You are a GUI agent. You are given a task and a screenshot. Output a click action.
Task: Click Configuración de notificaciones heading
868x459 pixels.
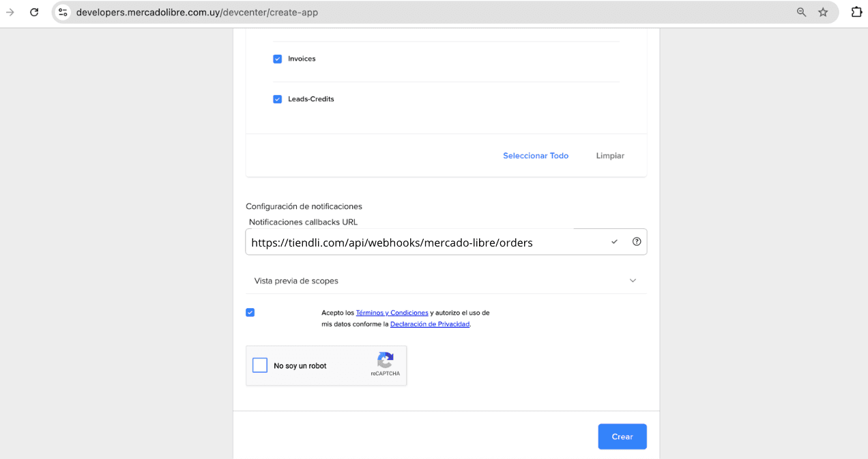pyautogui.click(x=304, y=206)
